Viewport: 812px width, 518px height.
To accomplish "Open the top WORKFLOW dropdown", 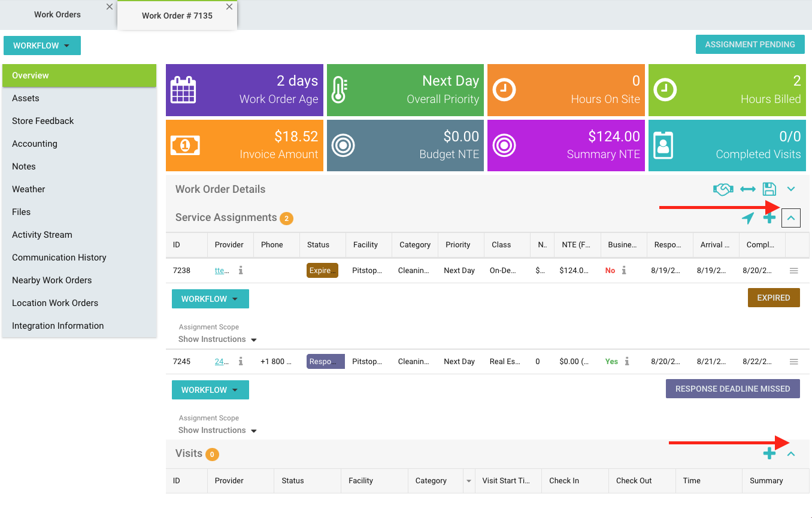I will pyautogui.click(x=42, y=46).
